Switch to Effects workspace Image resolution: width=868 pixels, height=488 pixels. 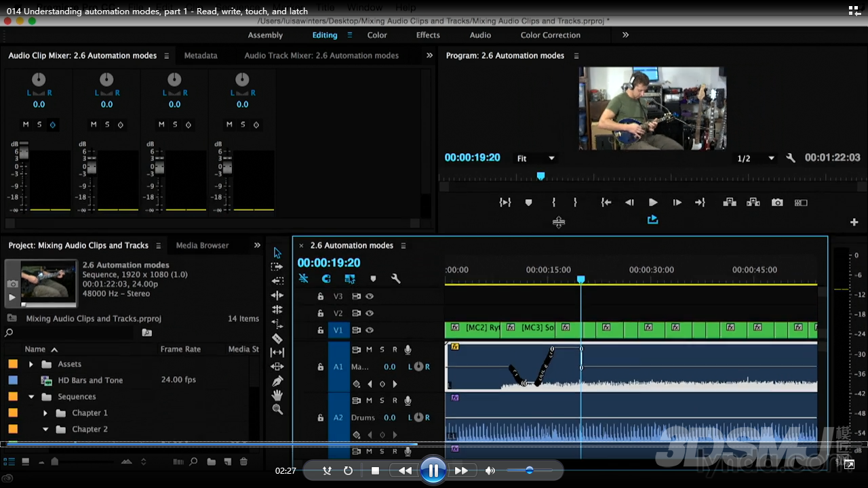click(x=428, y=35)
